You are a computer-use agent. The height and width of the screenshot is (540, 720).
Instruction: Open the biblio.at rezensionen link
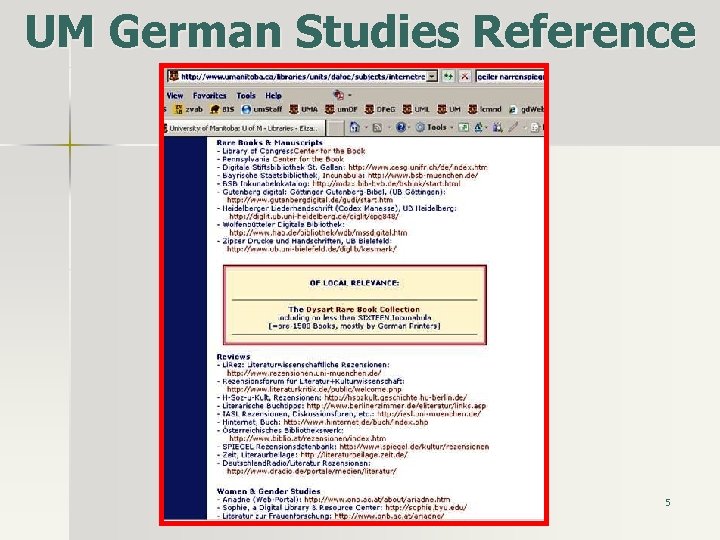tap(307, 438)
